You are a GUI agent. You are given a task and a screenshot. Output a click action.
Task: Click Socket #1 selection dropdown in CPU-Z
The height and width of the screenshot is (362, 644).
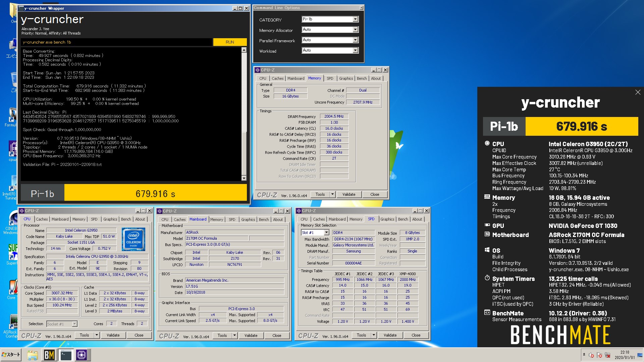click(x=62, y=324)
